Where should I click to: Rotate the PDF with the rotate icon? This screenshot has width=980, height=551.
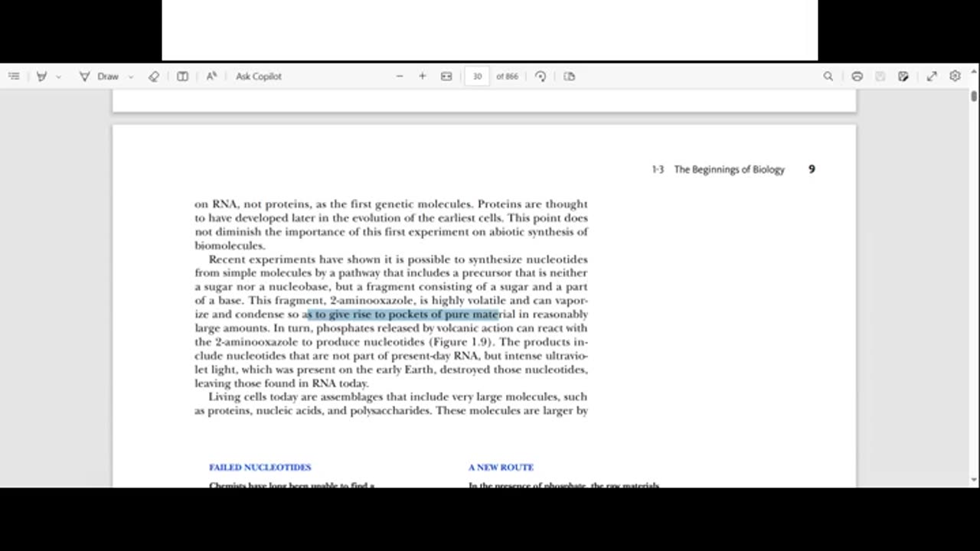pos(541,77)
